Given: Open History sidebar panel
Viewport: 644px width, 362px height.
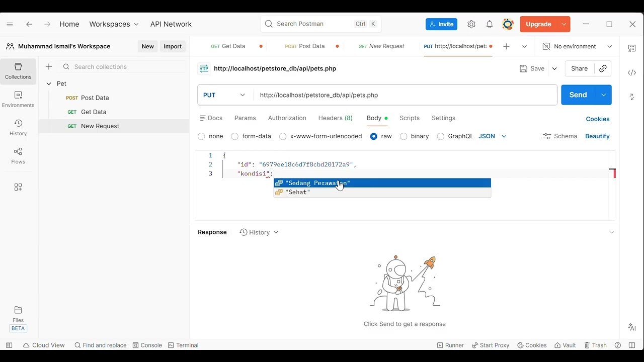Looking at the screenshot, I should (x=18, y=128).
